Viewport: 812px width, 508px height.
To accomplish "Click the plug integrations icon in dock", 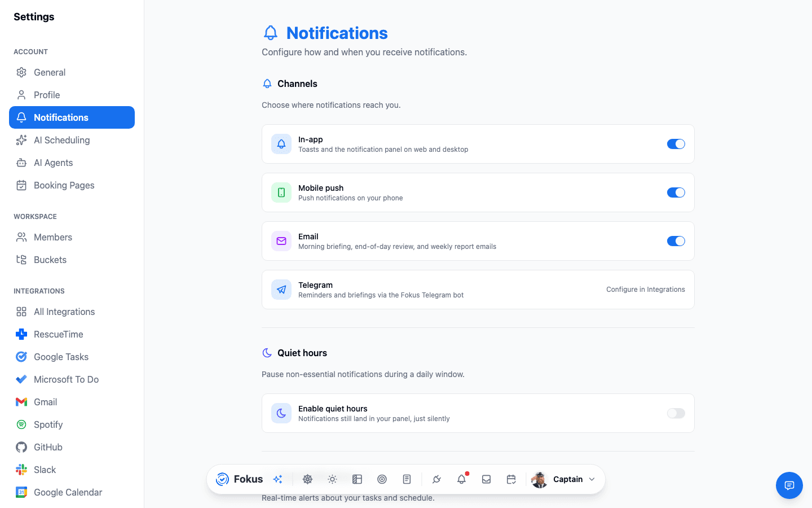I will (x=436, y=479).
